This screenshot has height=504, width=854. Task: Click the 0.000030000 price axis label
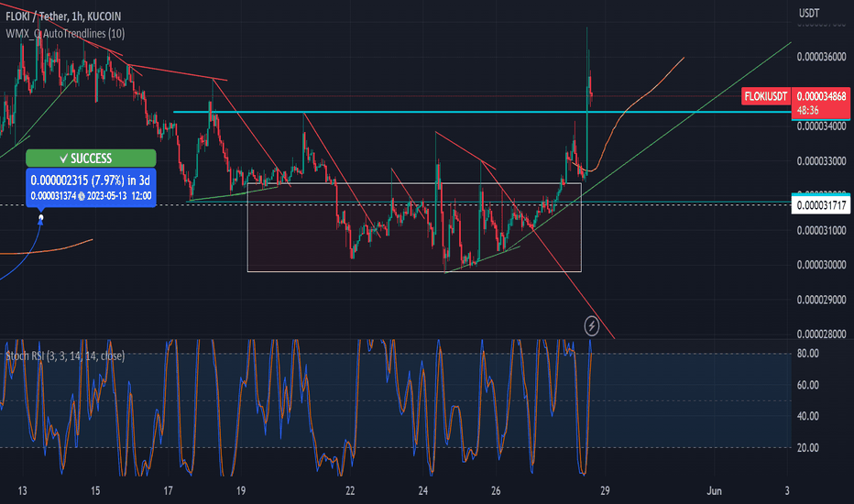pos(821,265)
